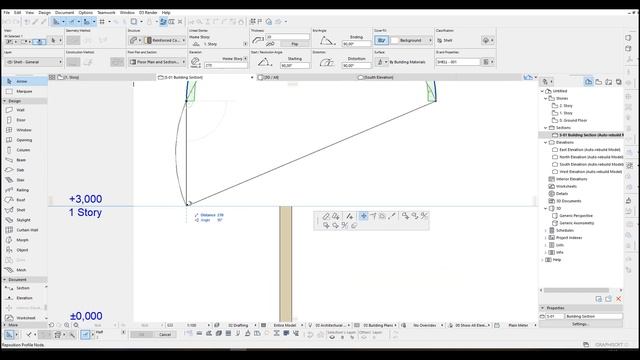Open the Teamwork menu

(x=106, y=13)
